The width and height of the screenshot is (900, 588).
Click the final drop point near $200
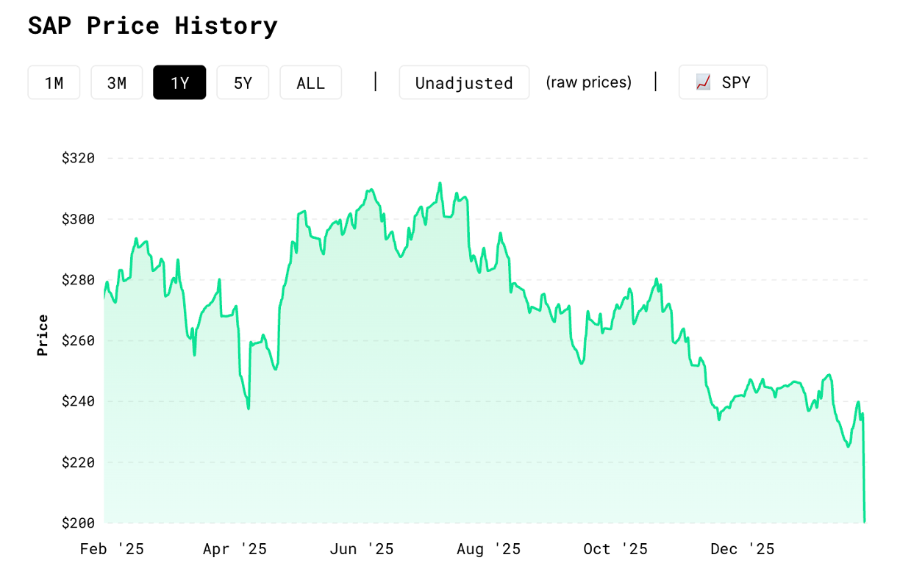[865, 521]
